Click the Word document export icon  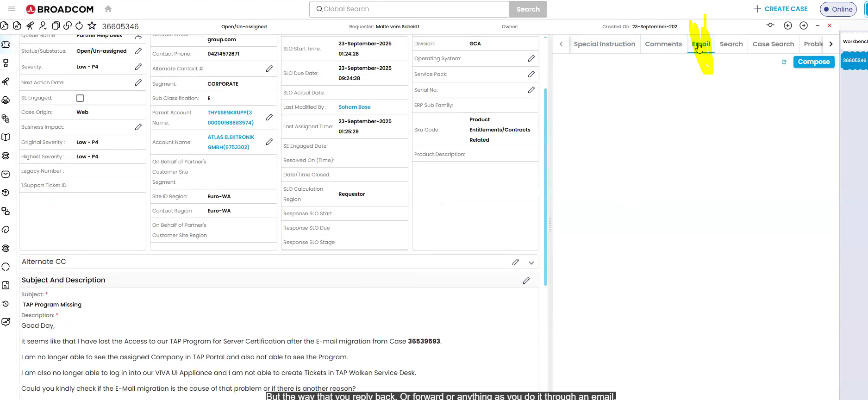click(17, 26)
